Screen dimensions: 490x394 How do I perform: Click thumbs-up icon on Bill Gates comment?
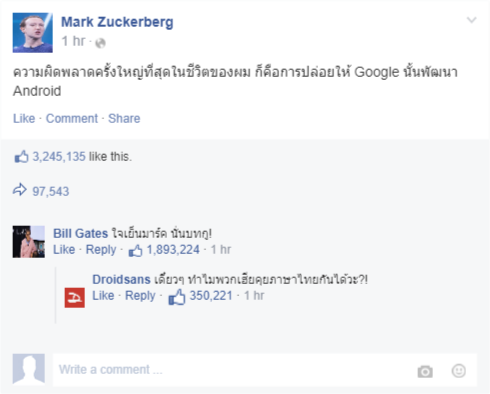coord(136,250)
